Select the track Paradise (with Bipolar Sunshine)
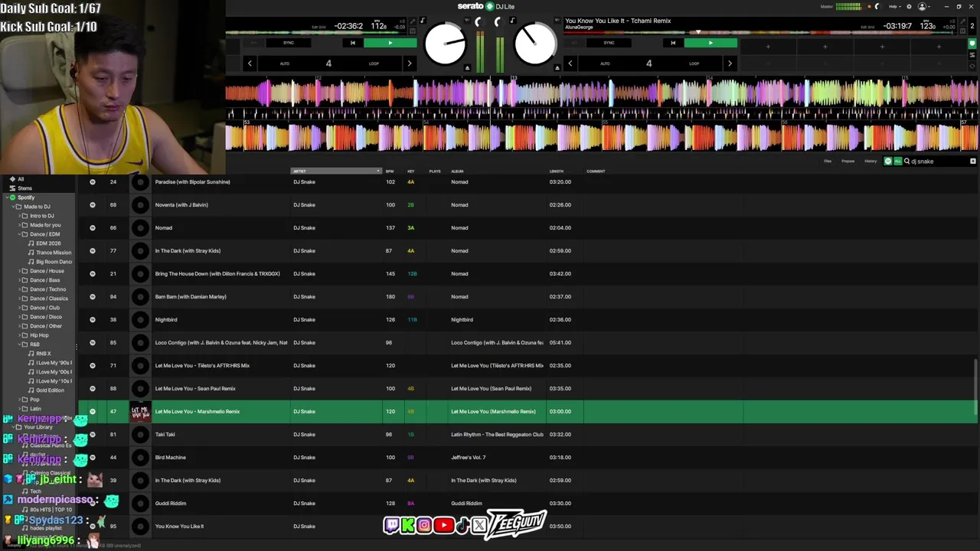The image size is (980, 551). pos(192,182)
